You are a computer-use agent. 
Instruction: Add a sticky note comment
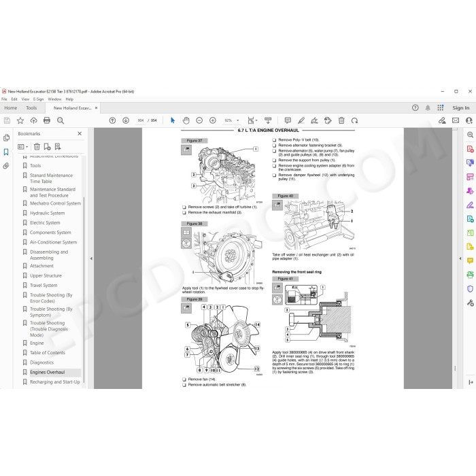(288, 120)
